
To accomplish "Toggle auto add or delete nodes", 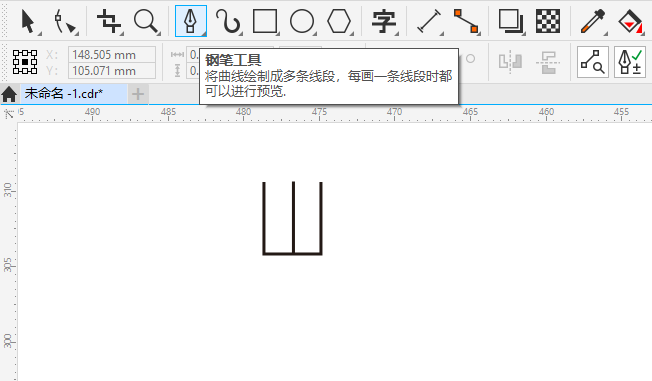I will (x=630, y=62).
